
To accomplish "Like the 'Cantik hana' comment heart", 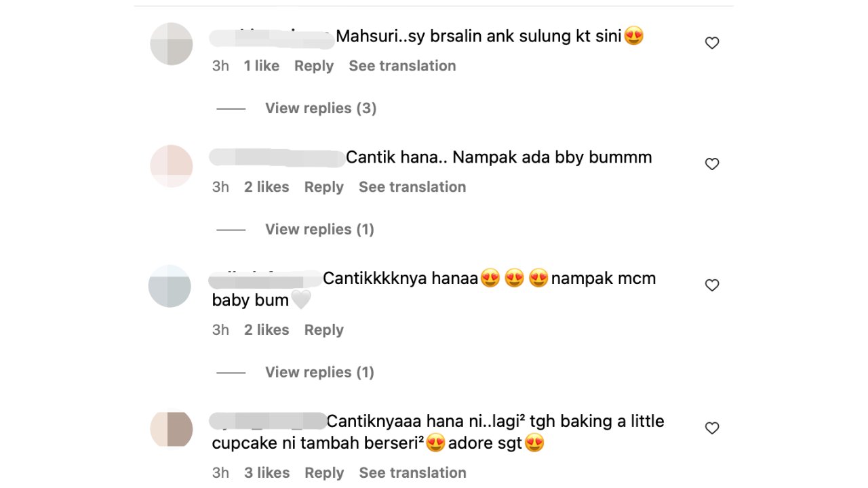I will [x=711, y=164].
